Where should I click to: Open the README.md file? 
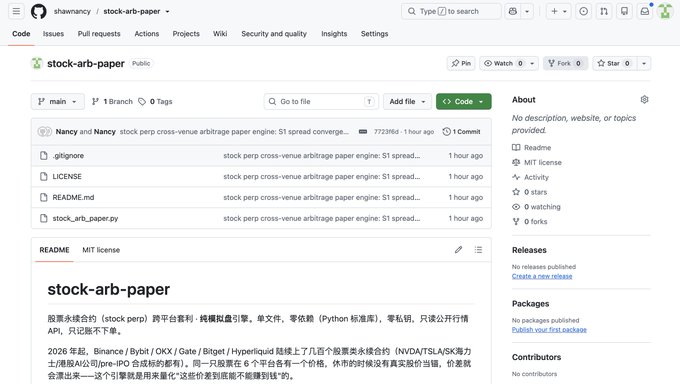point(73,197)
